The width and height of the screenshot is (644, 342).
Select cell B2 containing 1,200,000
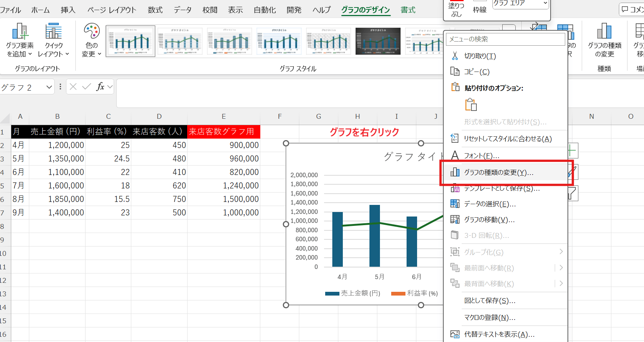[x=57, y=145]
